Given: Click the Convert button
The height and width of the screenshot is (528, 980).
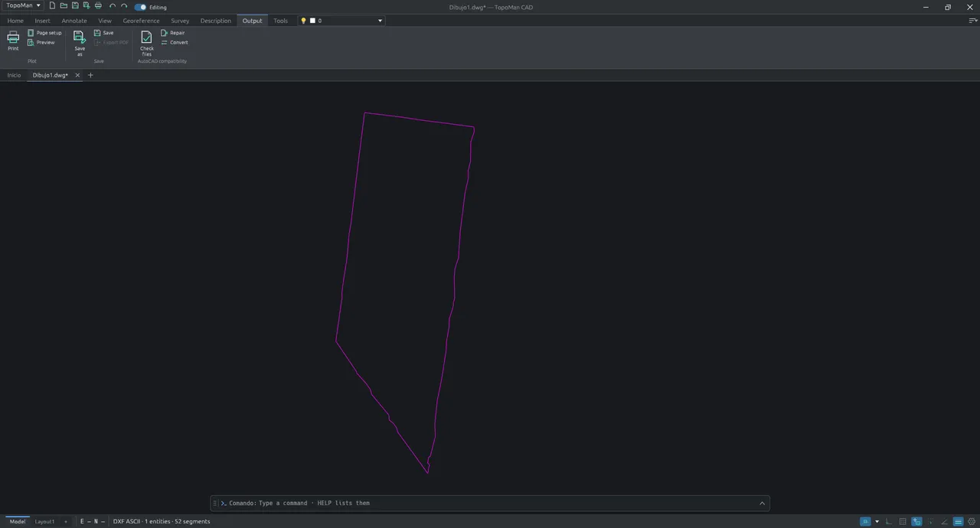Looking at the screenshot, I should (x=175, y=42).
